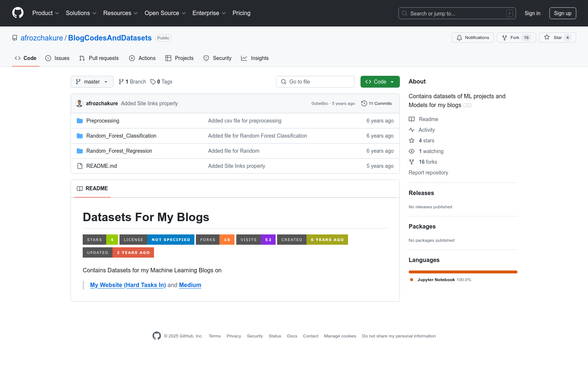Click the commit history clock icon

(x=364, y=103)
